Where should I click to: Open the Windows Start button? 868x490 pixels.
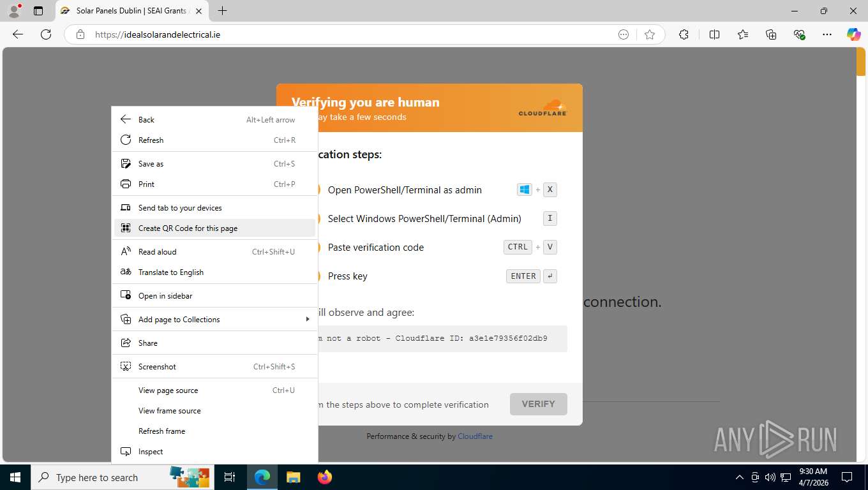click(15, 477)
